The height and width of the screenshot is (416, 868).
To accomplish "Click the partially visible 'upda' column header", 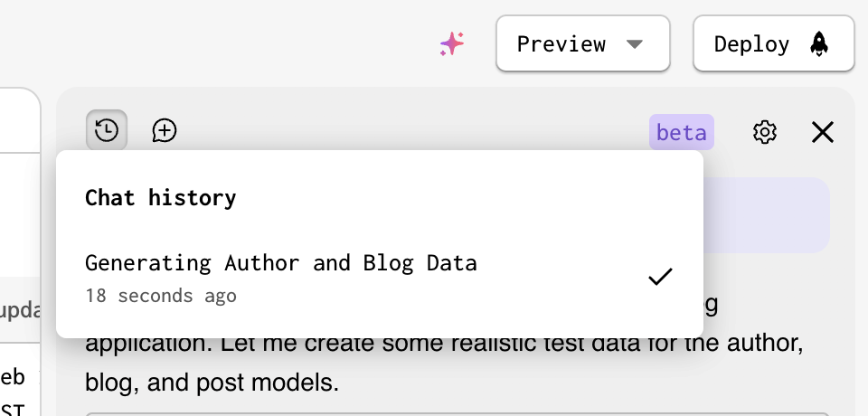I will tap(21, 311).
